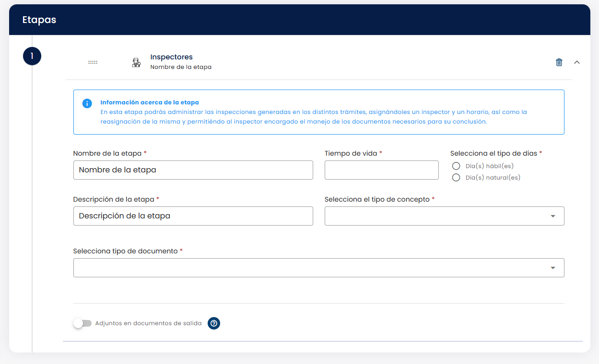This screenshot has width=599, height=364.
Task: Collapse the Inspectores stage panel
Action: [577, 62]
